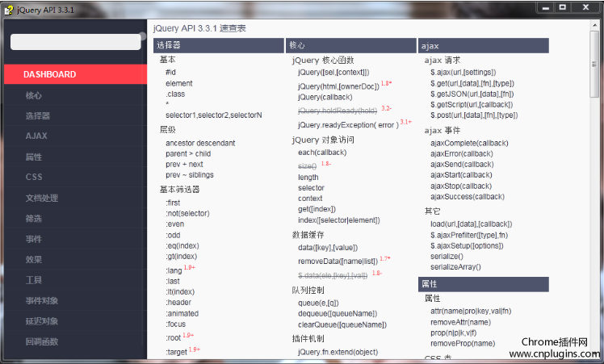Open $.post(url,[data],[fn],[type]) link
Image resolution: width=604 pixels, height=364 pixels.
pyautogui.click(x=474, y=115)
